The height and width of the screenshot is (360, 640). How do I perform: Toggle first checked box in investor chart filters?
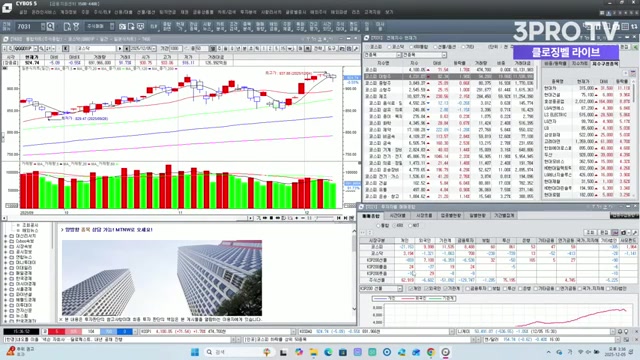(410, 289)
